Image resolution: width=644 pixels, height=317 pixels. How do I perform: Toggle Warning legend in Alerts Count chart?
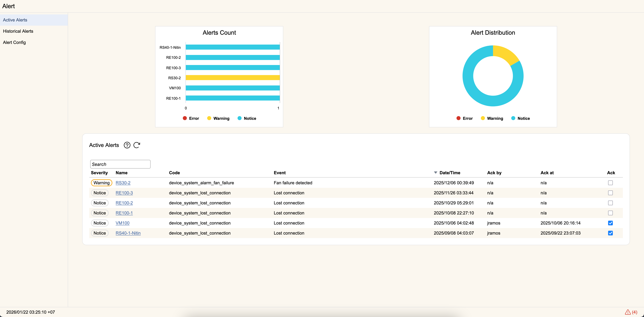tap(218, 118)
